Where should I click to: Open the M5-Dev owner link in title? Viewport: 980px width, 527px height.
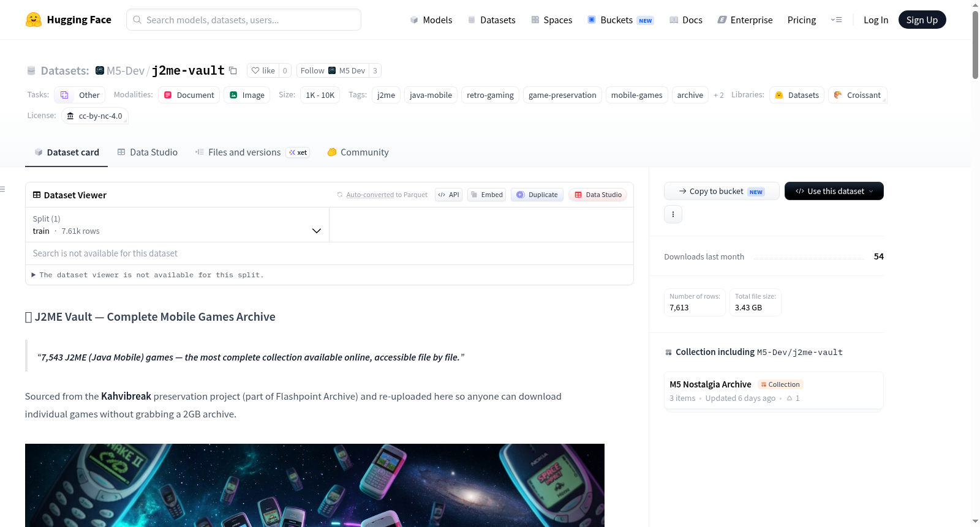[126, 70]
